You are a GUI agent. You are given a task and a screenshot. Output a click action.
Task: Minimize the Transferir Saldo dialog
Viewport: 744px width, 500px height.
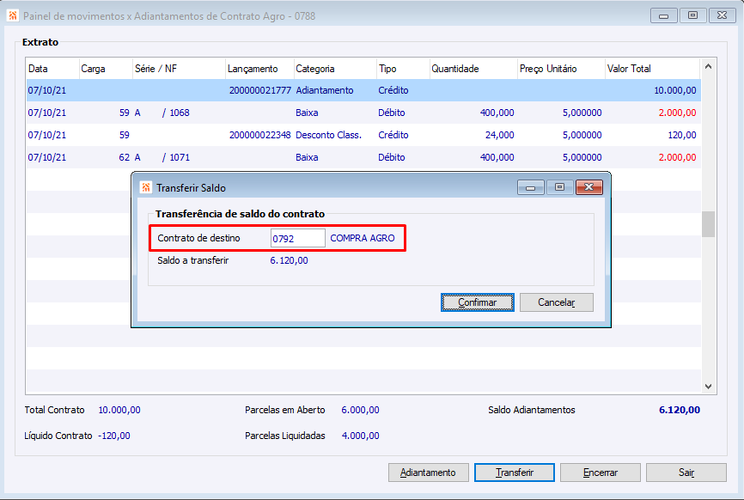click(x=530, y=187)
